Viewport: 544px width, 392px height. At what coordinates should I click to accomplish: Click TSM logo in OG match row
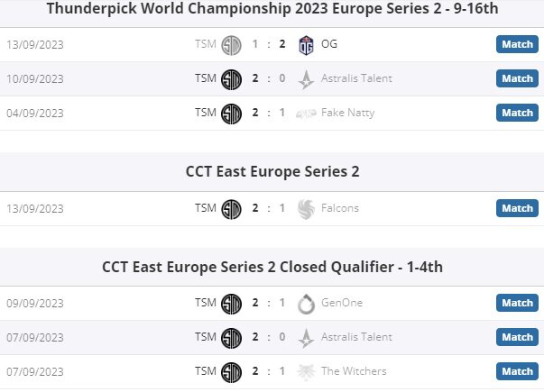[x=232, y=45]
